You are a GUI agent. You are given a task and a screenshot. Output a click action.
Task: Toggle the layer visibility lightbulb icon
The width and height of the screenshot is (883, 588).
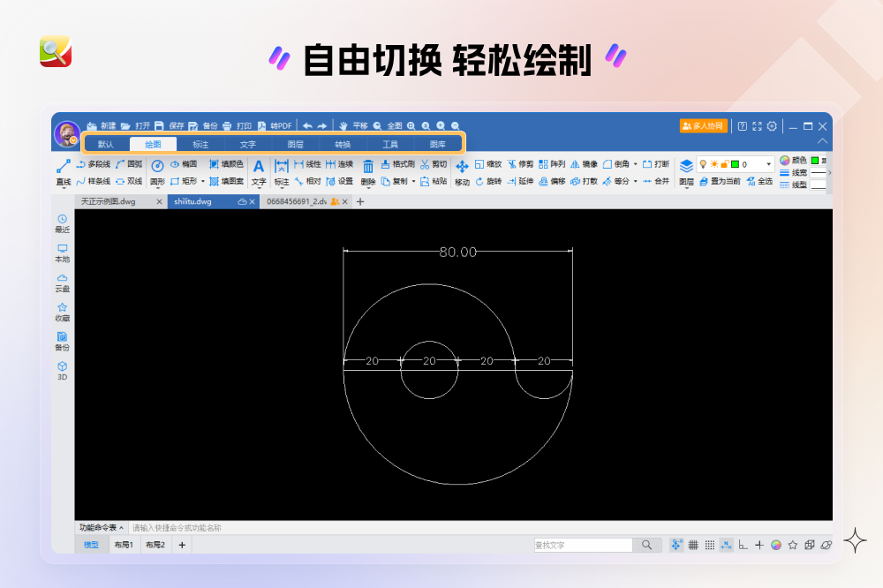705,162
